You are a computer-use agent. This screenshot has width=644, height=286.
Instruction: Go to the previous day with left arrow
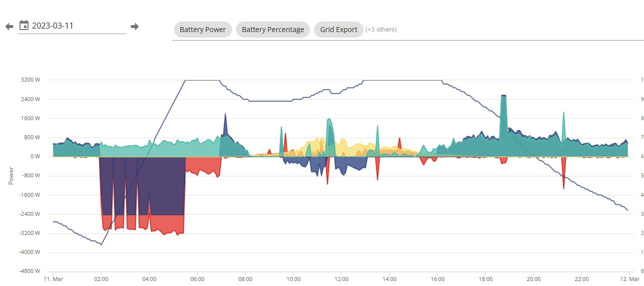(x=9, y=27)
